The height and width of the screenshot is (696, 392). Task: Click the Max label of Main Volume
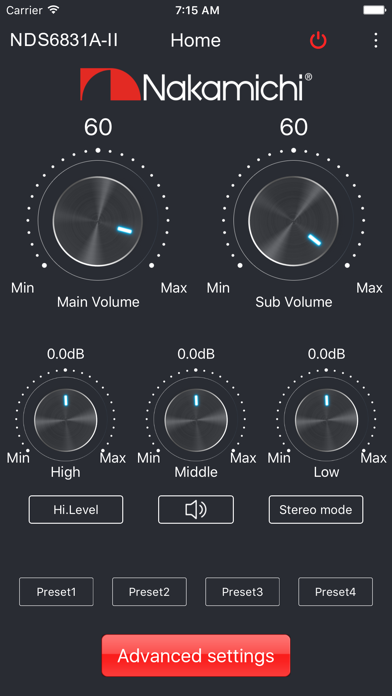click(174, 288)
